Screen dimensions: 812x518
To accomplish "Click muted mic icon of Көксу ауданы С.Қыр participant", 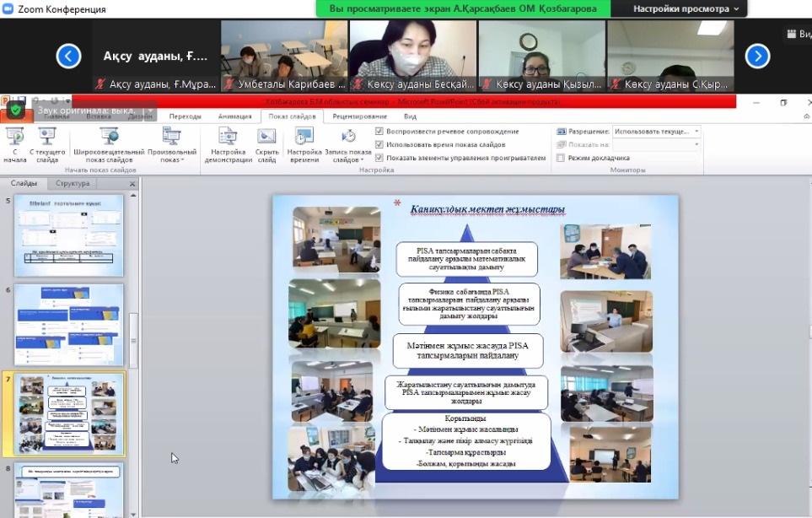I will [x=616, y=84].
